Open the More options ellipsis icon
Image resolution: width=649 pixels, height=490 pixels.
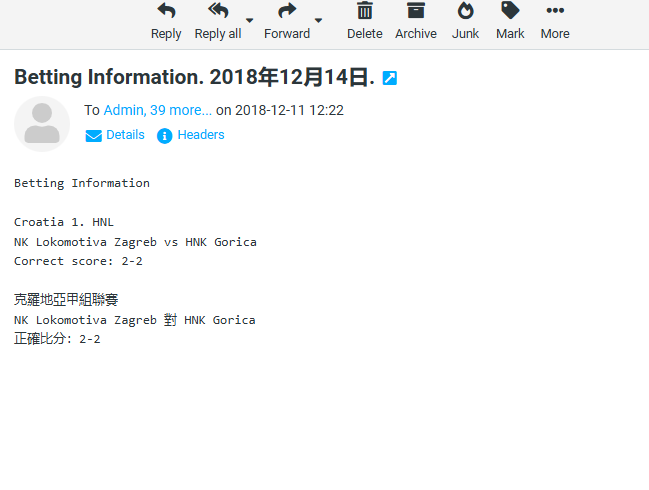(555, 11)
